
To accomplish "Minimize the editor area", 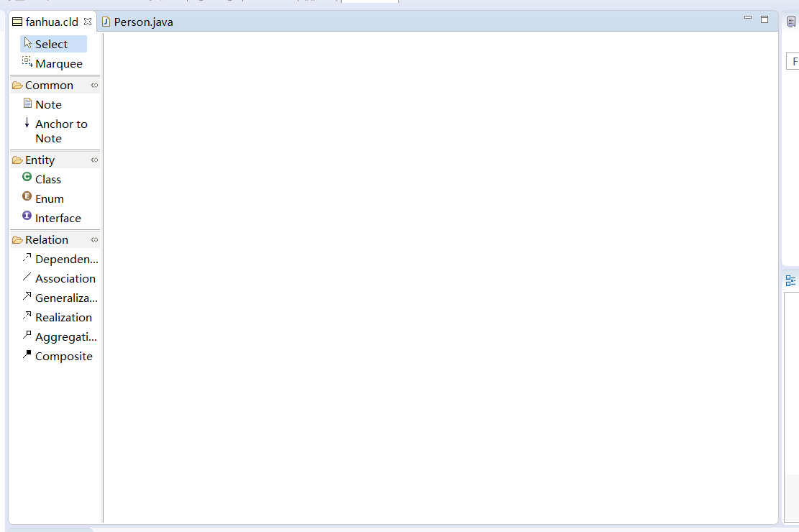I will [747, 18].
